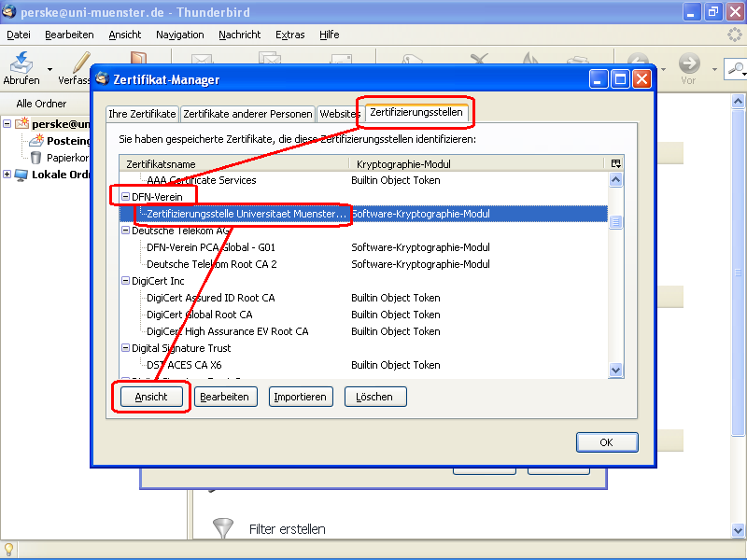Click the Importieren button
The width and height of the screenshot is (747, 560).
[x=301, y=396]
